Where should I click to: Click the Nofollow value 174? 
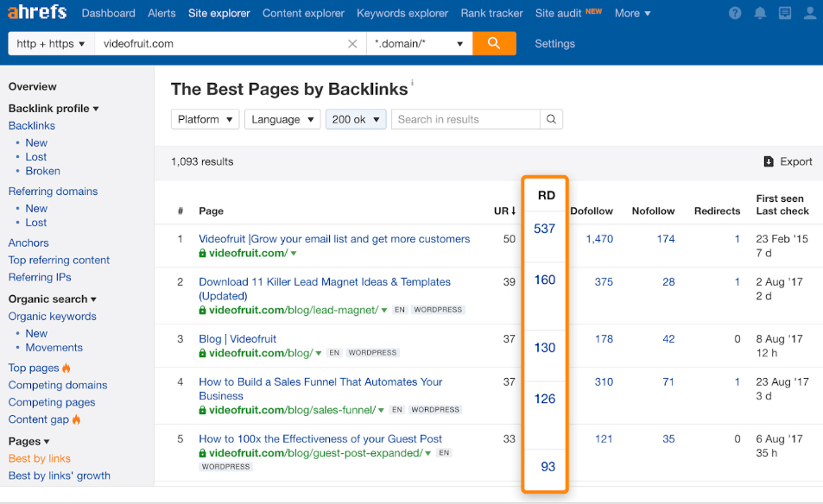(666, 239)
